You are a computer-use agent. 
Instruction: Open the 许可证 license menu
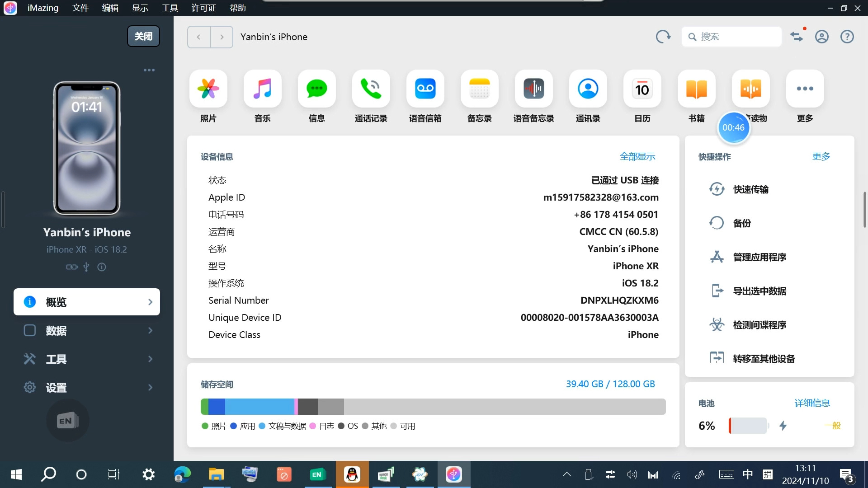click(x=204, y=8)
